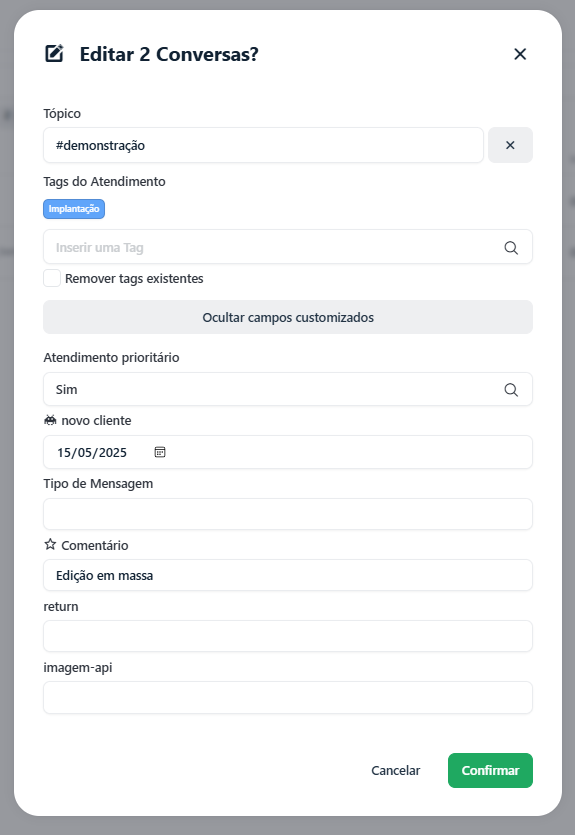575x835 pixels.
Task: Open the calendar picker for novo cliente
Action: [x=160, y=452]
